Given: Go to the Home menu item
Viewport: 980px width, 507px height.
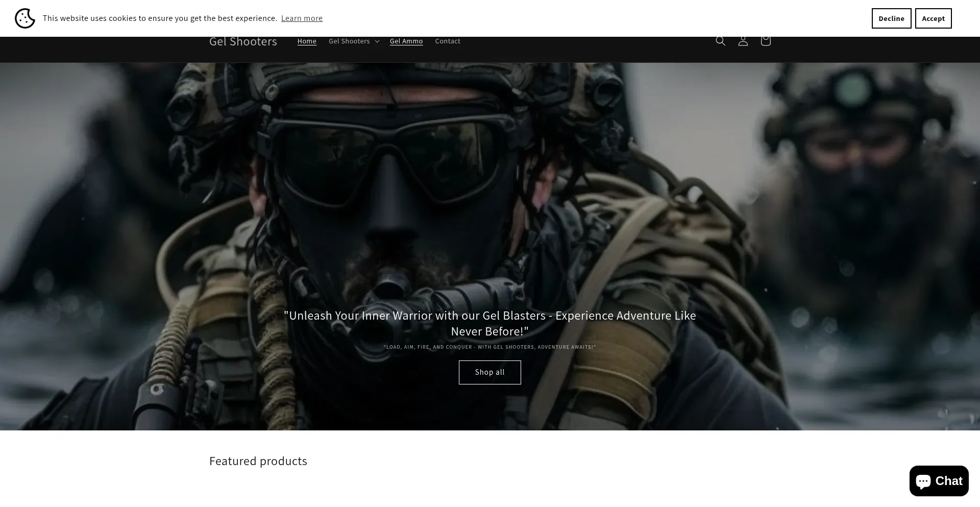Looking at the screenshot, I should coord(307,41).
